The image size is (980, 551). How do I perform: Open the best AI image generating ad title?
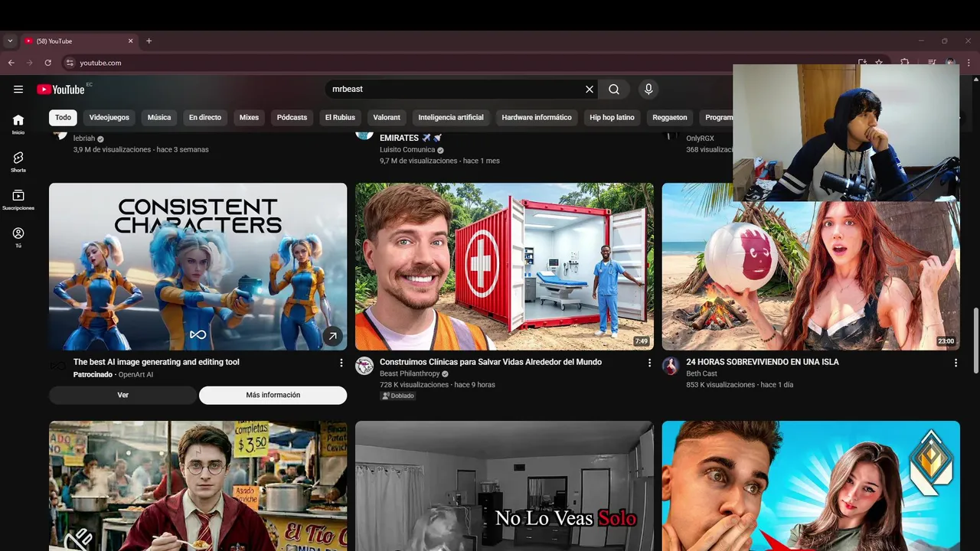[156, 362]
